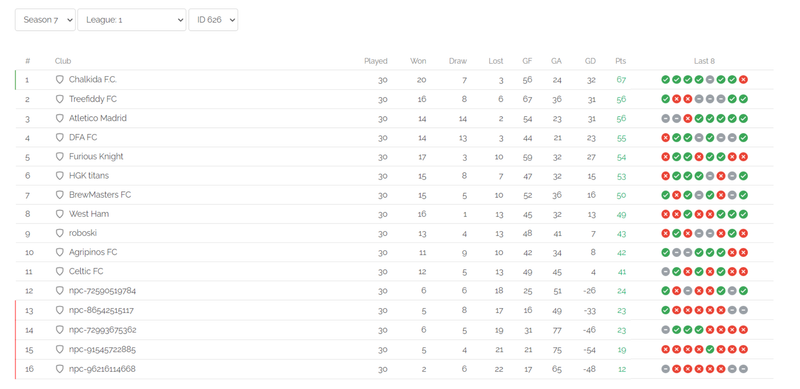Image resolution: width=800 pixels, height=389 pixels.
Task: Open the ID 626 dropdown
Action: pos(213,20)
